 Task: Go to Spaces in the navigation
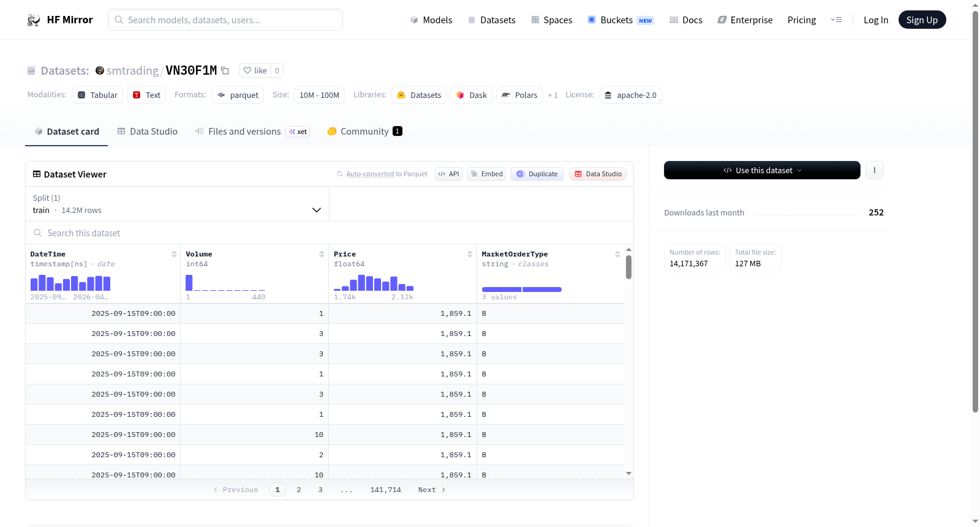551,20
